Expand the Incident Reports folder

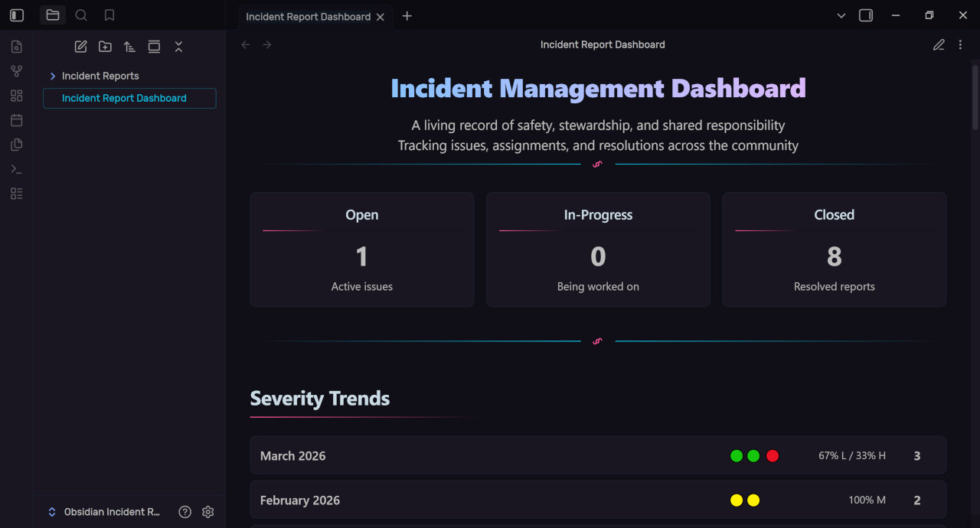point(52,76)
